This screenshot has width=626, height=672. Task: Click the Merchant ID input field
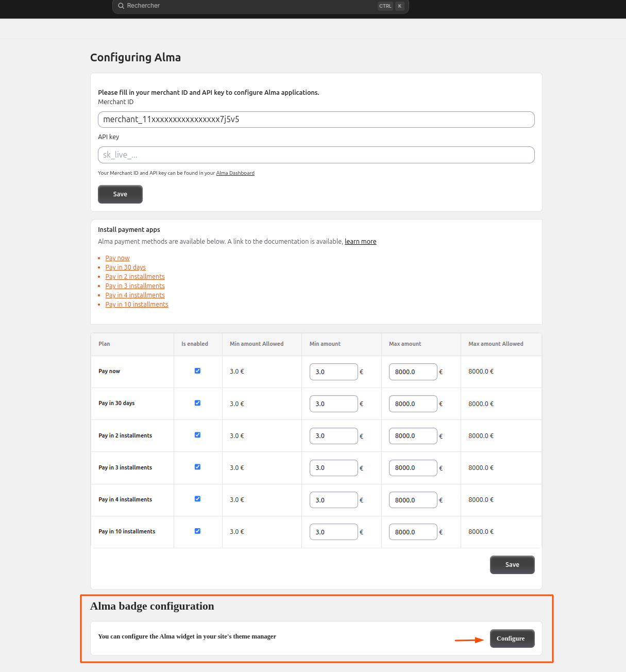click(x=316, y=120)
